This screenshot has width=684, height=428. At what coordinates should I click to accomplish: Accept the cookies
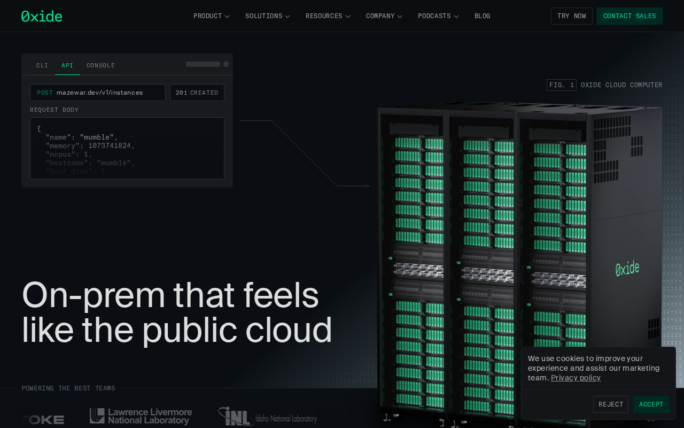point(651,404)
